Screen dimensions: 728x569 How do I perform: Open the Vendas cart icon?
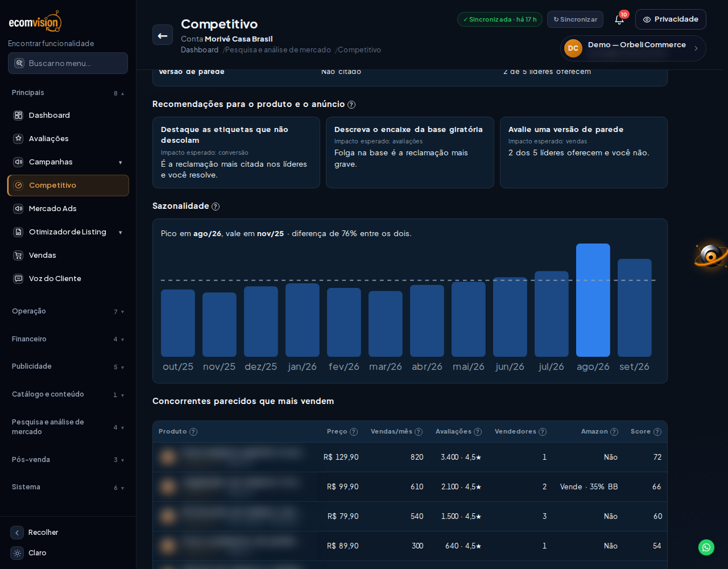(18, 255)
